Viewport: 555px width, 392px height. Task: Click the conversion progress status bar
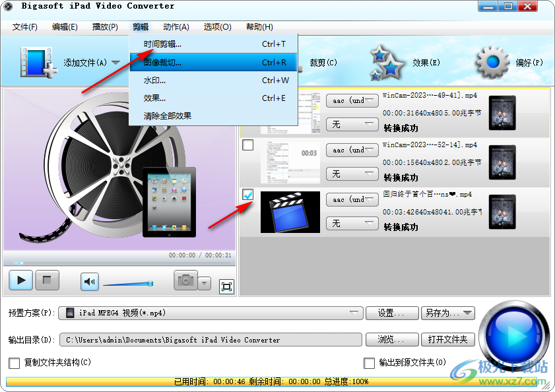pos(271,381)
